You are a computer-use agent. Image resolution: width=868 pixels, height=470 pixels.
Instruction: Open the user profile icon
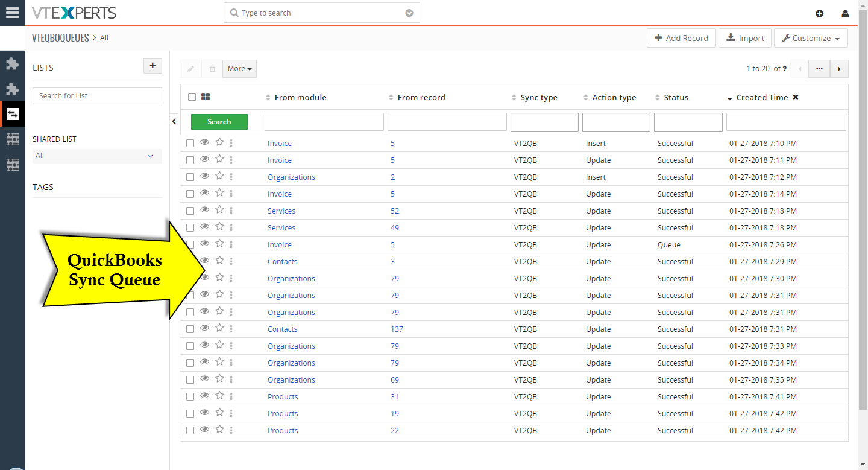click(845, 14)
